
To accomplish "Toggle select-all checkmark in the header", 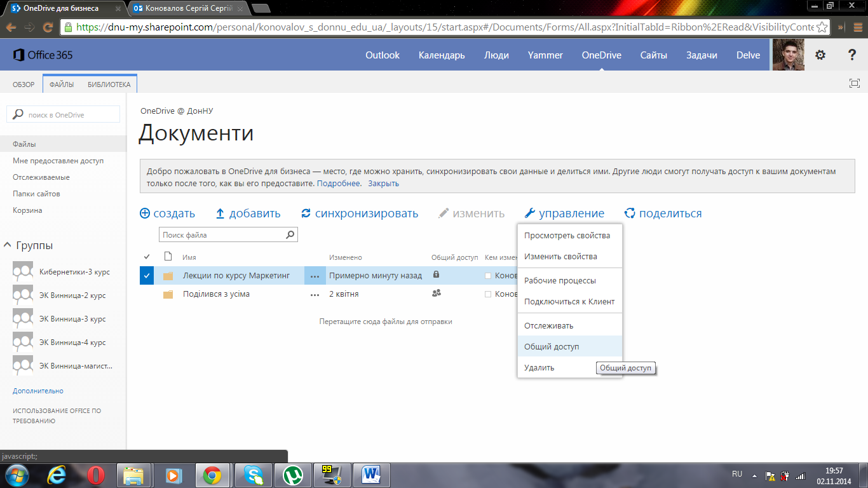I will pos(147,257).
